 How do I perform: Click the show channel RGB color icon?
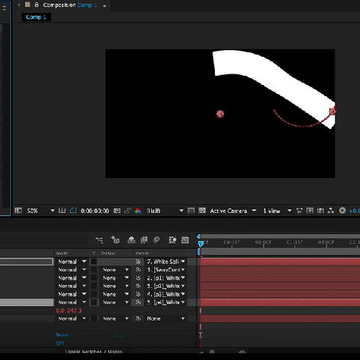pos(138,211)
